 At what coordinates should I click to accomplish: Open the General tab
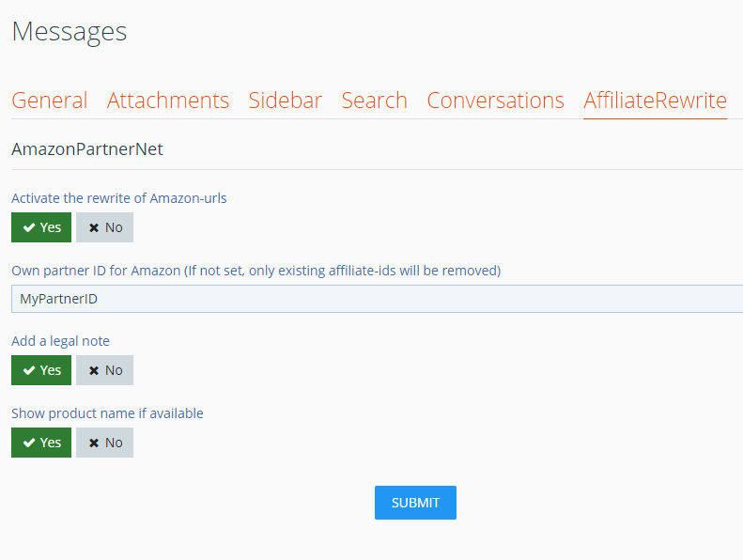(50, 101)
